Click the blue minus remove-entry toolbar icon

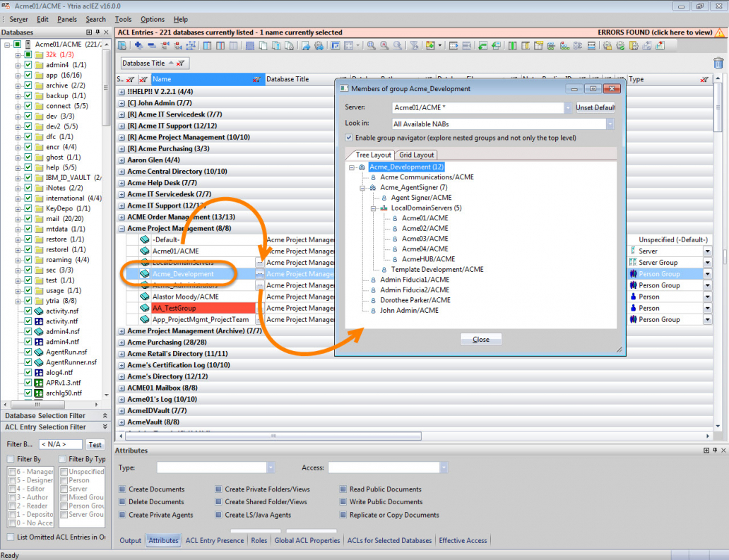[x=152, y=45]
